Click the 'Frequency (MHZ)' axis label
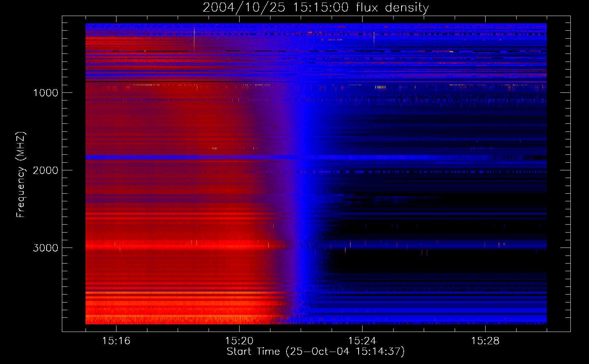Image resolution: width=589 pixels, height=364 pixels. coord(21,175)
